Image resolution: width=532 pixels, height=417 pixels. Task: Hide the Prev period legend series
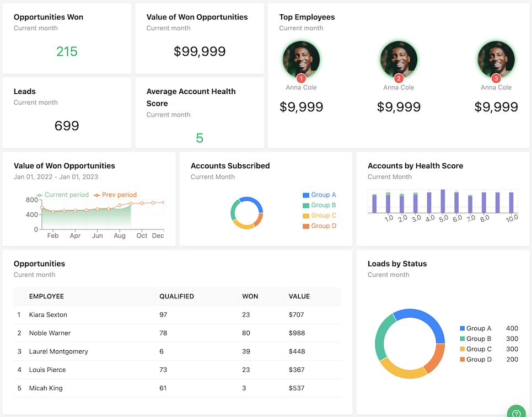point(115,195)
